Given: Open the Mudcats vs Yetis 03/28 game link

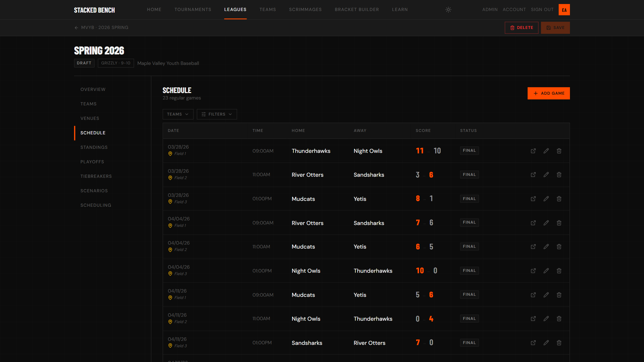Looking at the screenshot, I should (533, 199).
